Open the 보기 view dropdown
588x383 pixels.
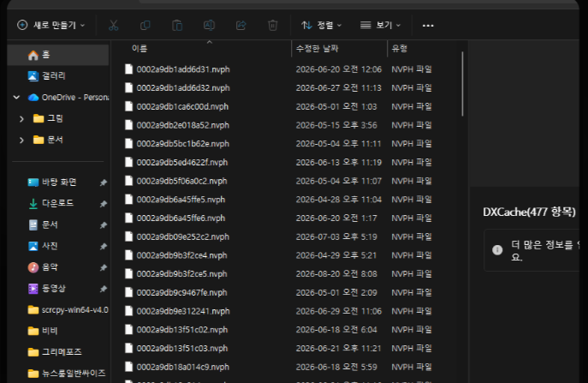pos(380,25)
